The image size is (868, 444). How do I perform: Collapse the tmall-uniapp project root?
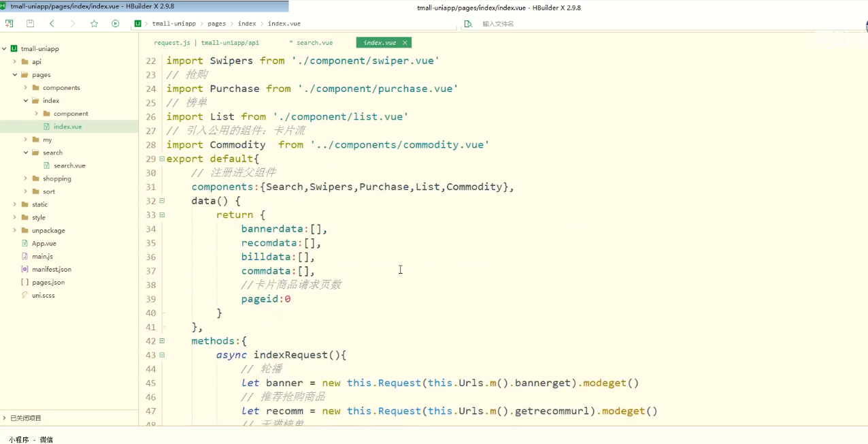(4, 48)
